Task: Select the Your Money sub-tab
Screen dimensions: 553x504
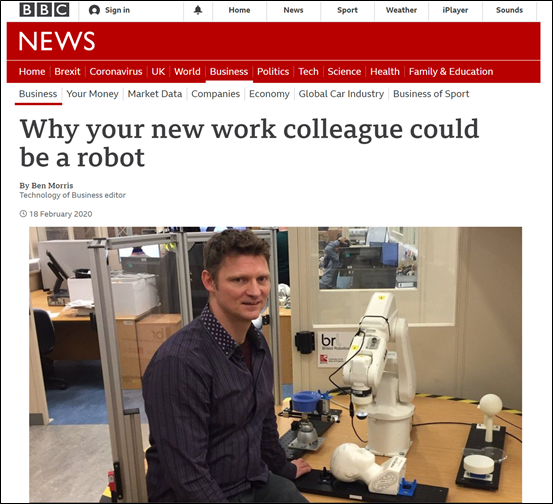Action: click(92, 94)
